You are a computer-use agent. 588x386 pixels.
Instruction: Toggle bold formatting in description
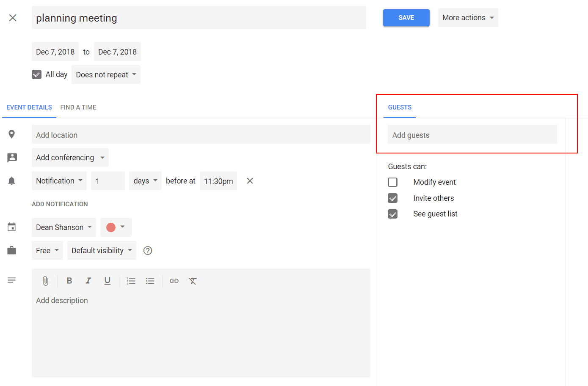click(69, 281)
